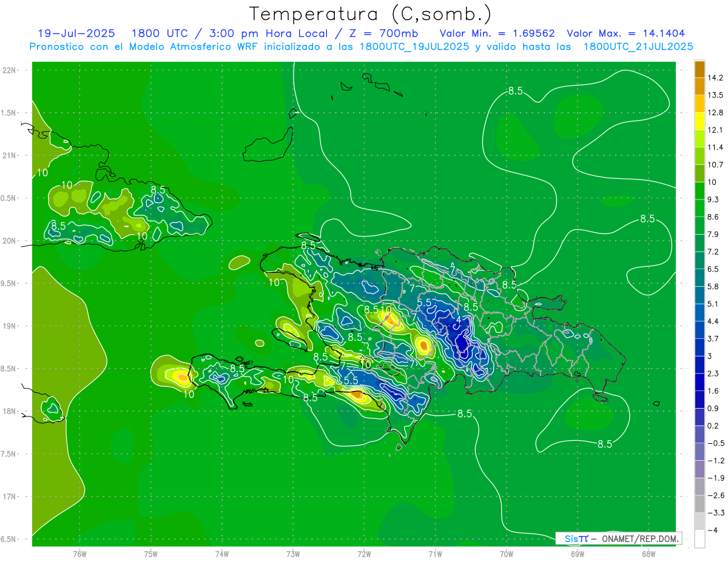Image resolution: width=728 pixels, height=562 pixels.
Task: Pick the gray swatch between -2.6 and -3.3
Action: point(699,504)
